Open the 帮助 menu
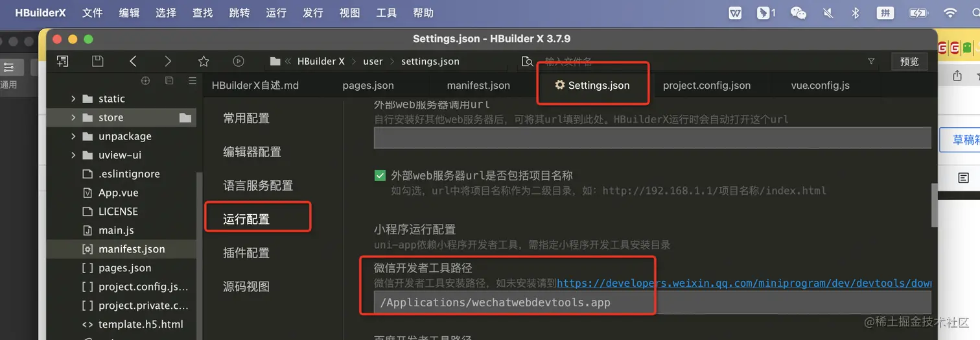Image resolution: width=980 pixels, height=340 pixels. (x=423, y=13)
